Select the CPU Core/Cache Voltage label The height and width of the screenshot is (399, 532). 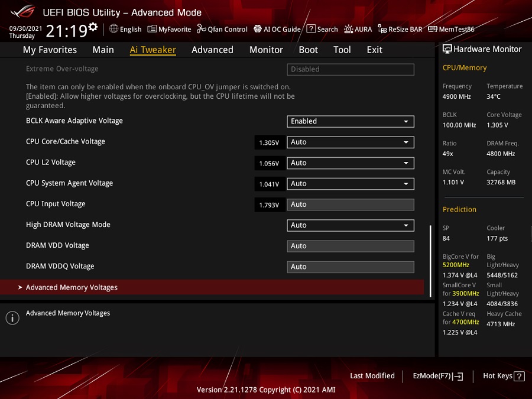pos(66,141)
